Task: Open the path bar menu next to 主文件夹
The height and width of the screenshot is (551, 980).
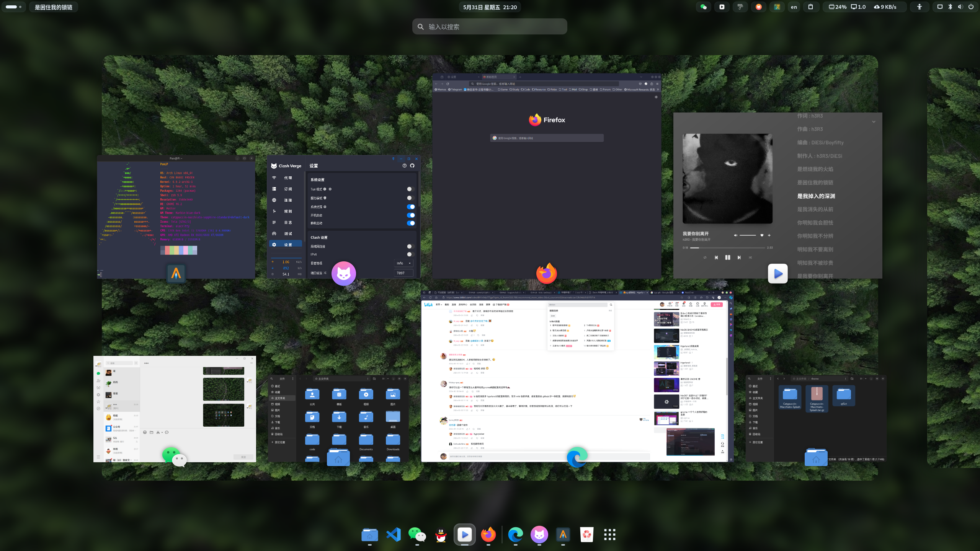Action: pyautogui.click(x=368, y=379)
